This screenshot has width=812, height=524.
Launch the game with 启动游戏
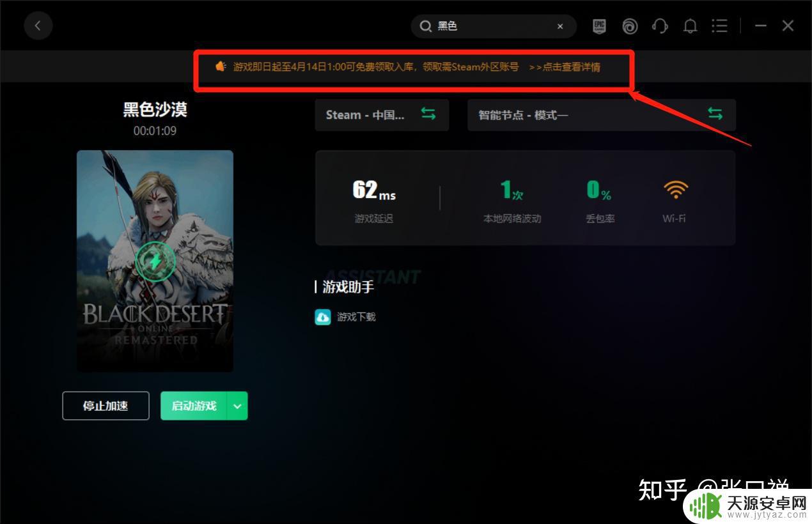194,406
